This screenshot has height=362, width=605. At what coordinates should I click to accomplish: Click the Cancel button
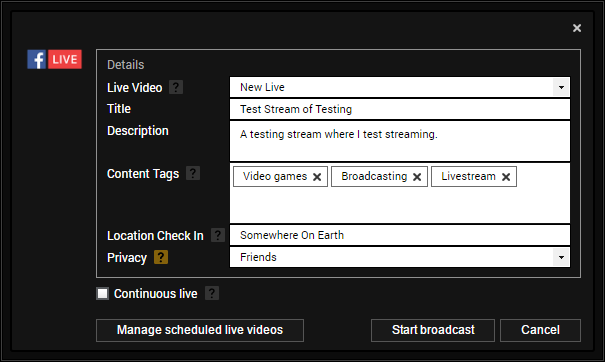pos(540,330)
